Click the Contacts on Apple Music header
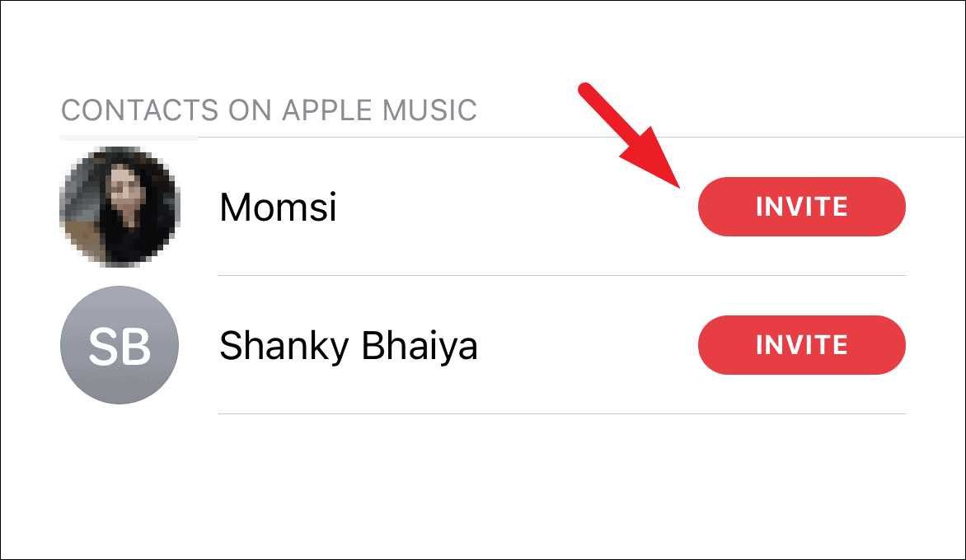 coord(269,110)
